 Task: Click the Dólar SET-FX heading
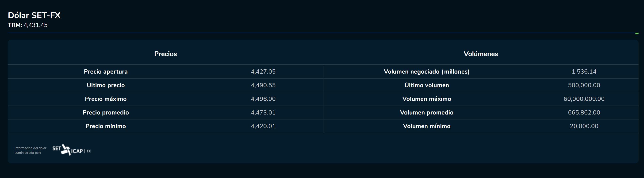(34, 15)
